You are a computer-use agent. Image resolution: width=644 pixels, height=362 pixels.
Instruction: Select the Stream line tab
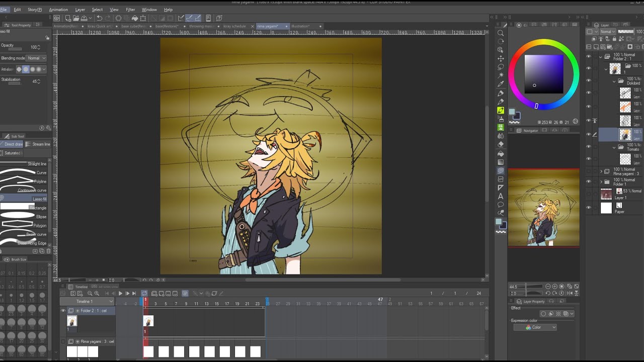pos(38,144)
